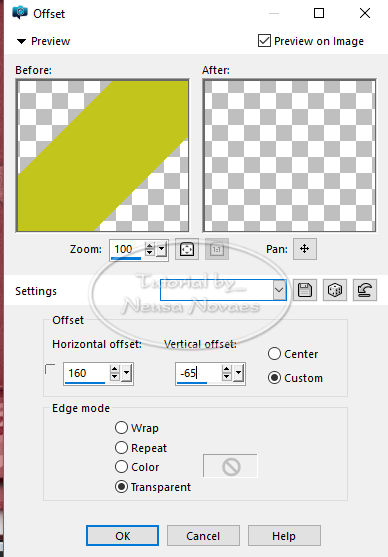This screenshot has width=388, height=557.
Task: Click the Pan crosshair icon
Action: click(x=305, y=249)
